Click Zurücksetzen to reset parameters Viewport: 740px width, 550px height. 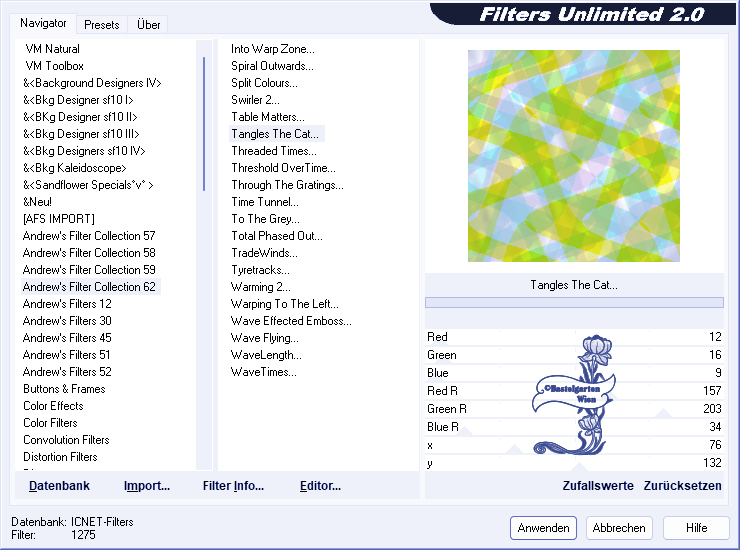[682, 486]
